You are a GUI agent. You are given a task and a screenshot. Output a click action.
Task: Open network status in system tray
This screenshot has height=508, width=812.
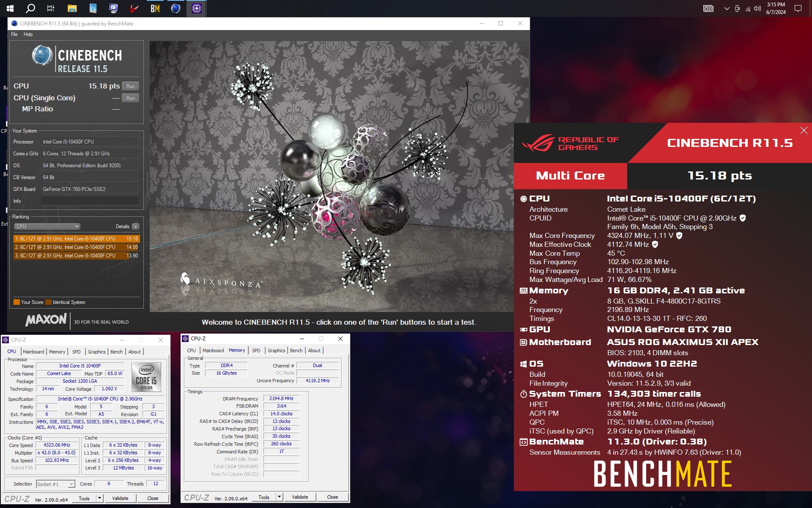click(747, 8)
